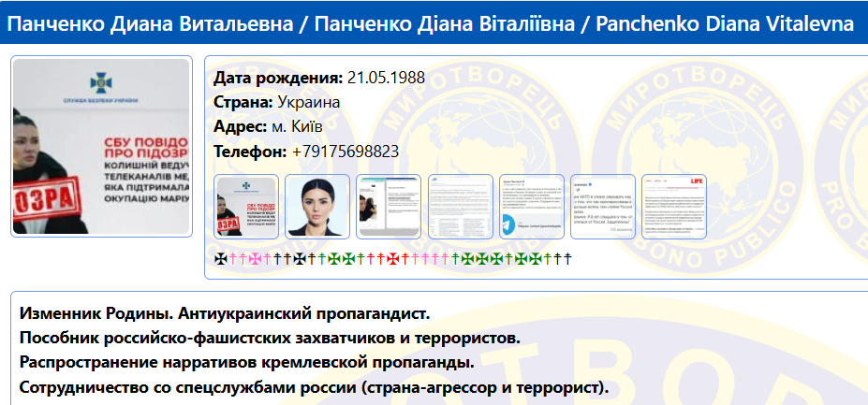Click the Телефон number entry

(x=345, y=151)
